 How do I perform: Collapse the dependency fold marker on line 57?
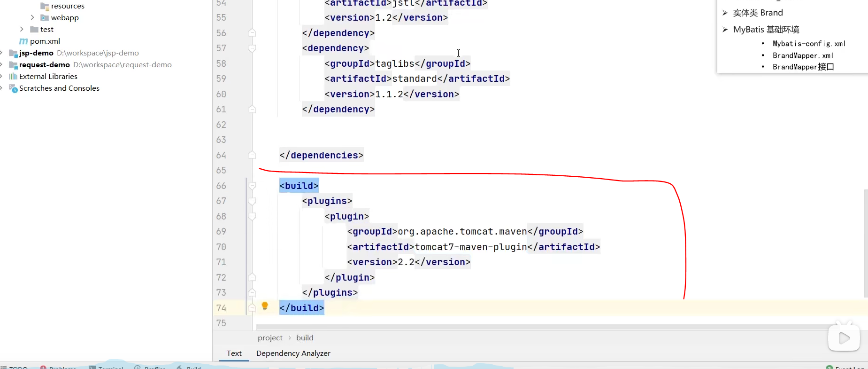coord(252,48)
